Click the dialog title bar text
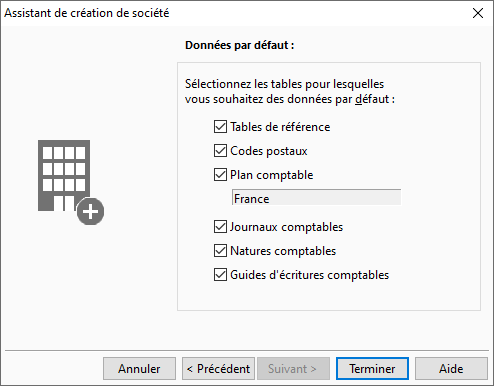494x386 pixels. [87, 13]
